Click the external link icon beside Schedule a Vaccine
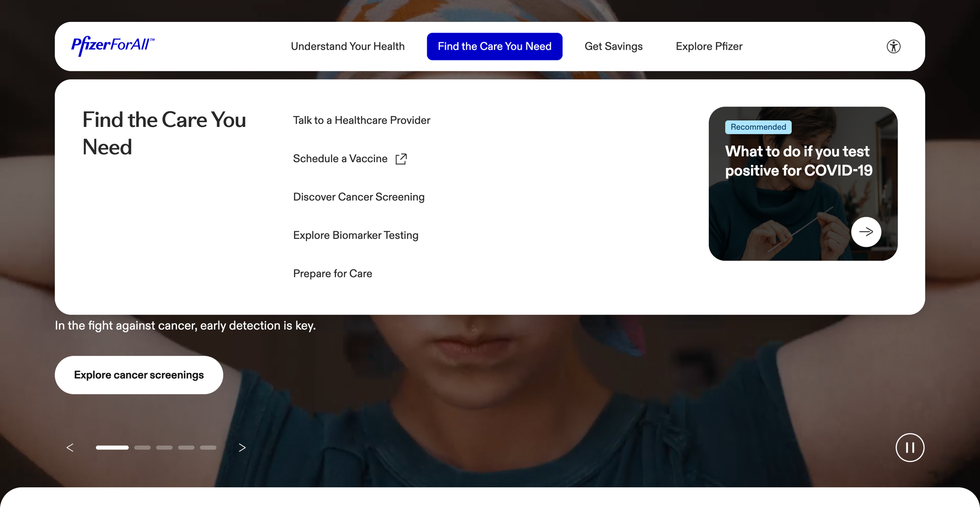 pos(401,159)
